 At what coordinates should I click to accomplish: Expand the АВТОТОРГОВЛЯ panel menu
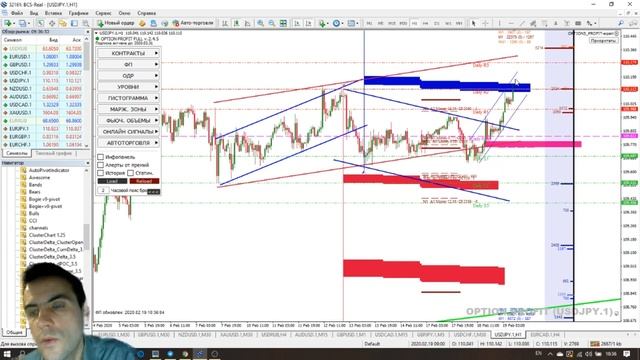click(x=128, y=143)
